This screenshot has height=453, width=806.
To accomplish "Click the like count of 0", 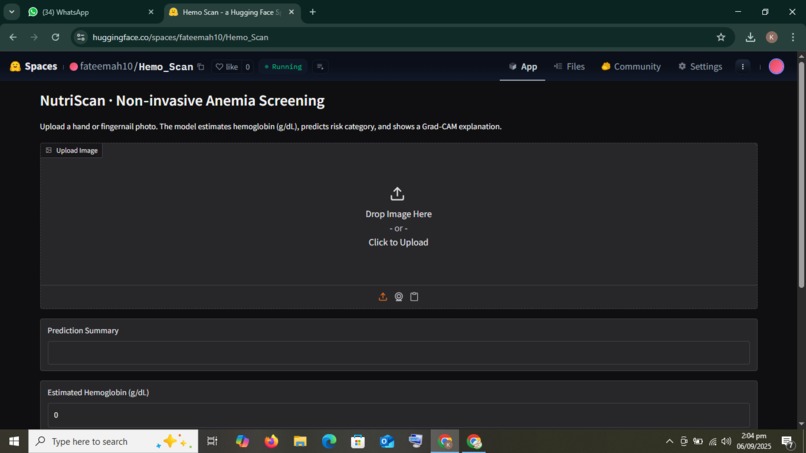I will tap(247, 67).
